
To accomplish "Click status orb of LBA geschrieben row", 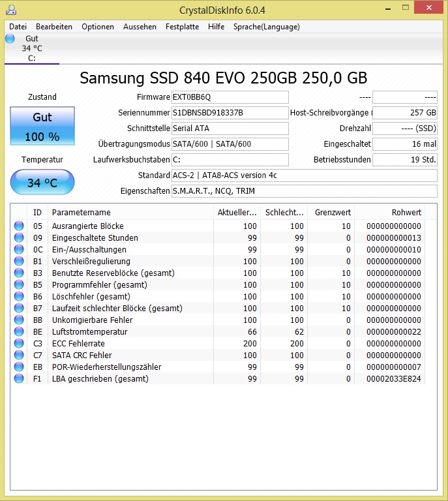I will coord(19,378).
